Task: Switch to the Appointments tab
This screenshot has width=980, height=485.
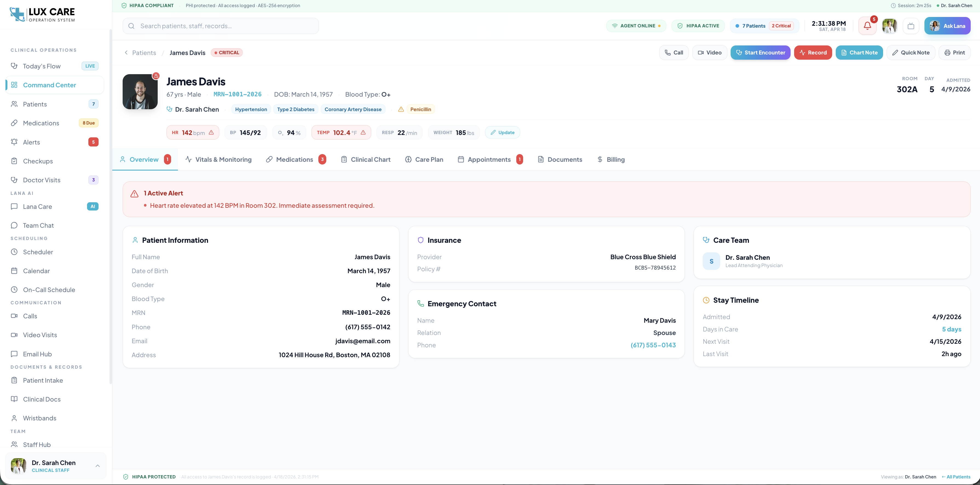Action: tap(490, 159)
